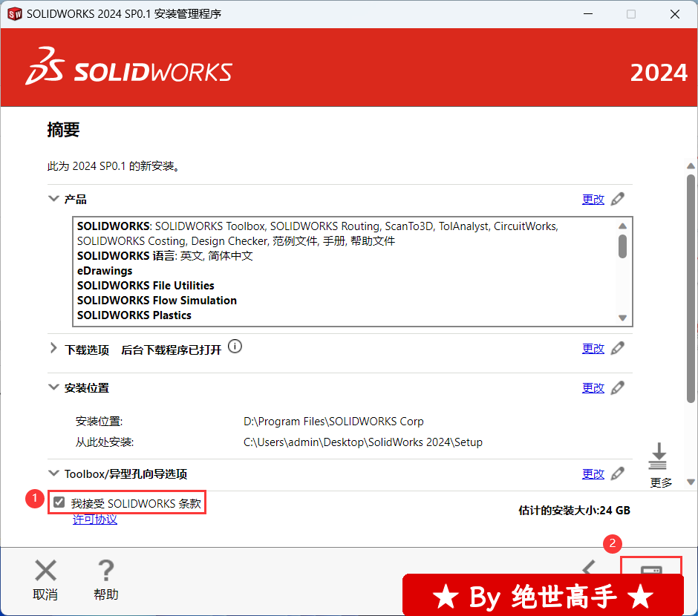
Task: Click the 更改 link for 下载选项
Action: pyautogui.click(x=593, y=349)
